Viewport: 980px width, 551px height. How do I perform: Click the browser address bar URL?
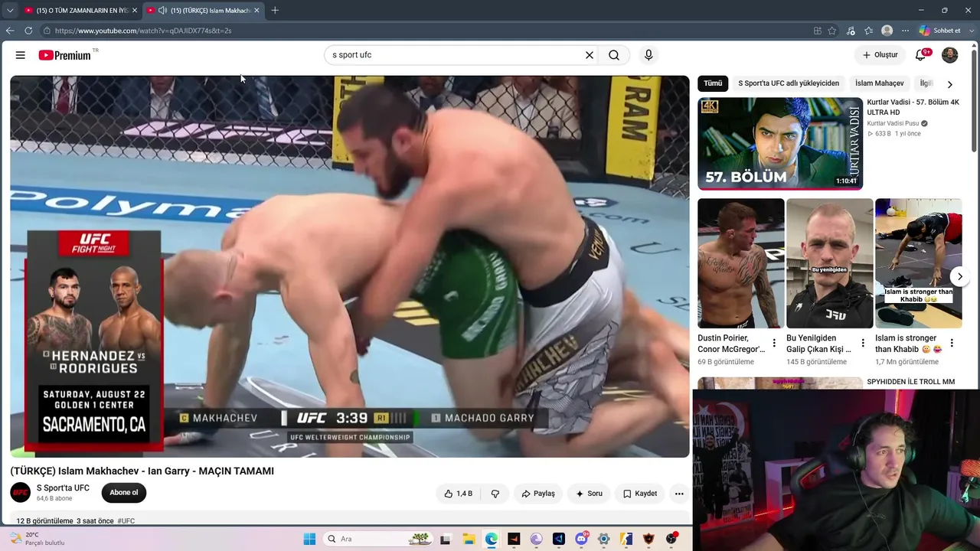point(143,31)
